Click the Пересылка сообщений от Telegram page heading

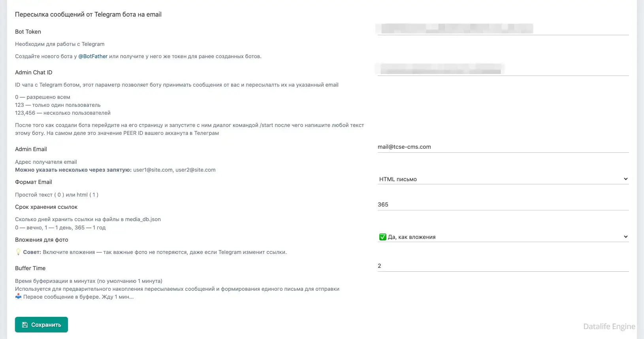tap(88, 14)
